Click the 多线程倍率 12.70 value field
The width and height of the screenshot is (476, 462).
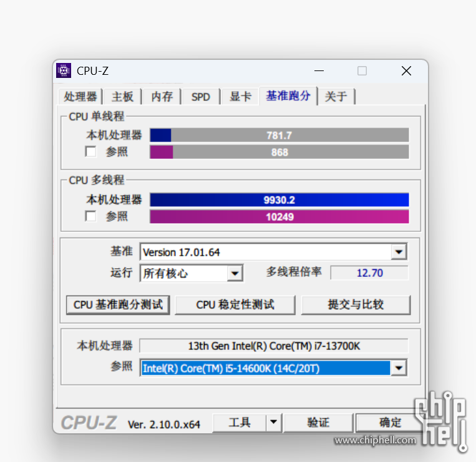369,272
